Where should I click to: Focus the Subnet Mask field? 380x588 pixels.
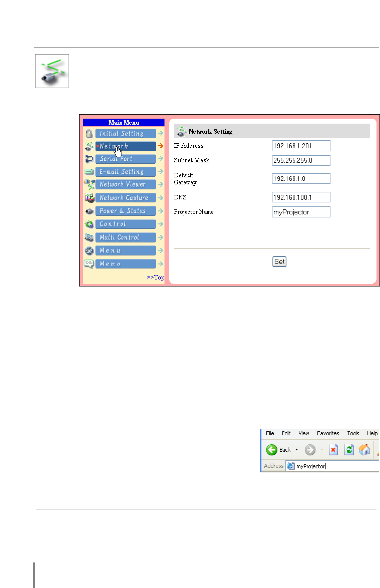pyautogui.click(x=301, y=160)
